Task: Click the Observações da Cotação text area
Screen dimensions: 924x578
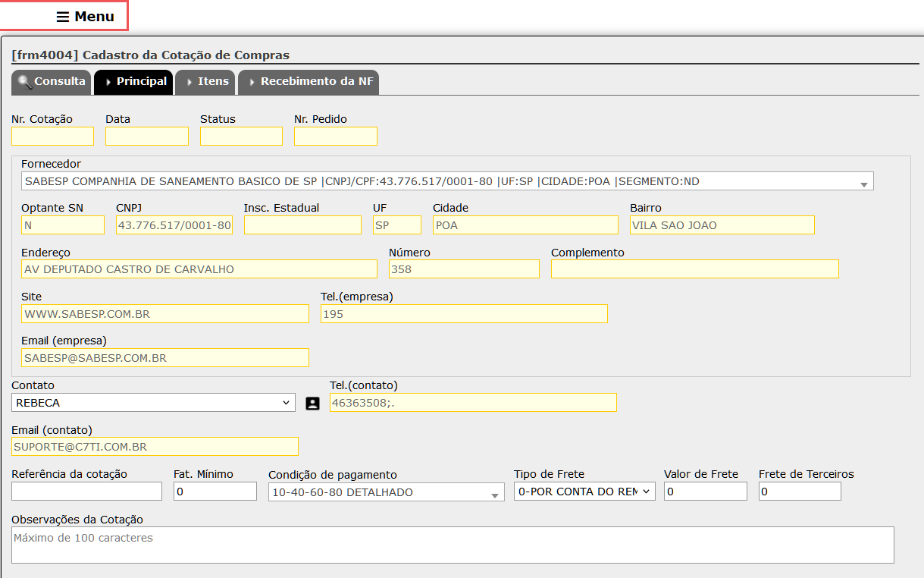Action: click(453, 545)
